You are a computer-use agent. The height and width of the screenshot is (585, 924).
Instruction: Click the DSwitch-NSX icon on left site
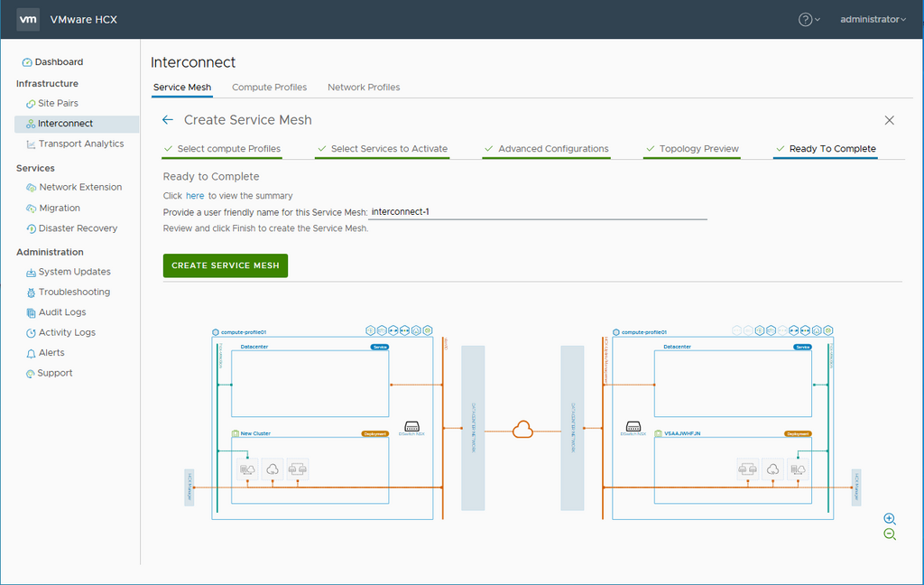411,427
